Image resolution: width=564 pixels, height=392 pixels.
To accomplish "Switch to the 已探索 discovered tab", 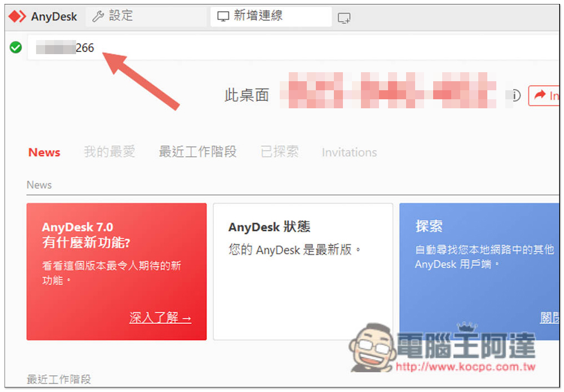I will click(x=280, y=152).
